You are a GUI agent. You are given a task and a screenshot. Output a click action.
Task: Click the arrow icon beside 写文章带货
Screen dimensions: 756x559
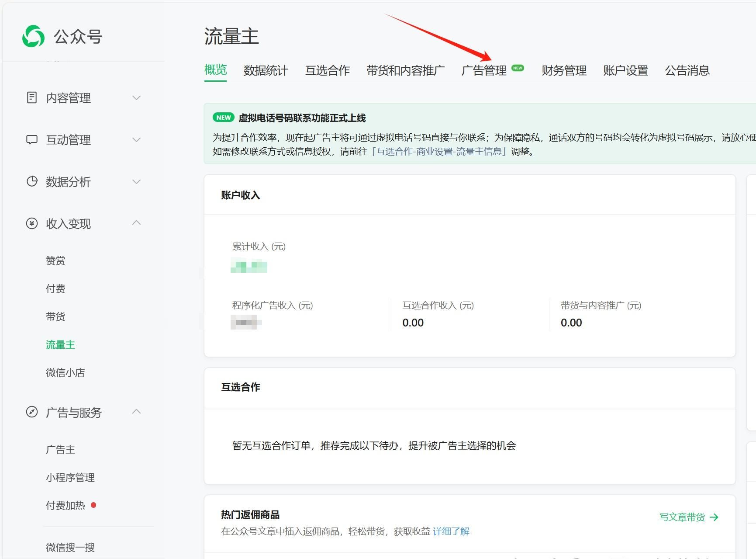[x=714, y=517]
